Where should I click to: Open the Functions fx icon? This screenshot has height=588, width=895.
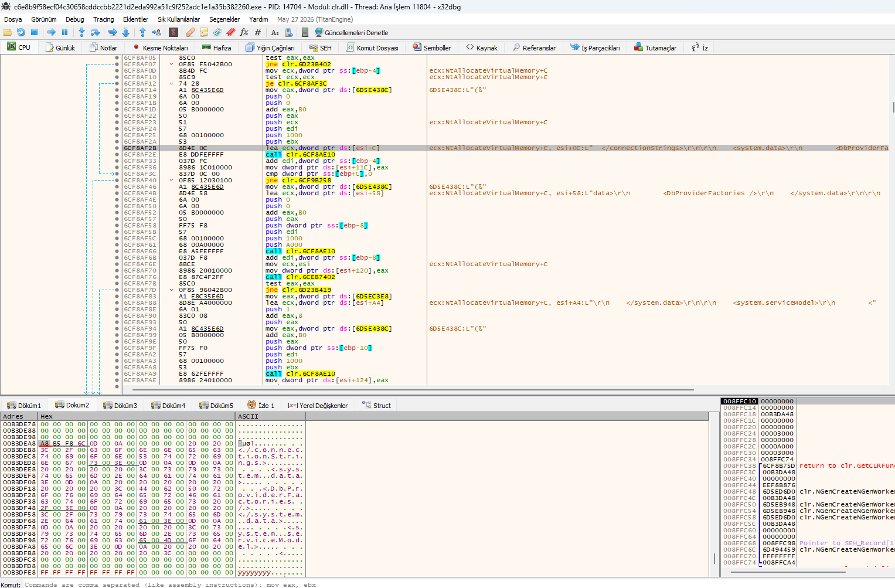pyautogui.click(x=244, y=32)
